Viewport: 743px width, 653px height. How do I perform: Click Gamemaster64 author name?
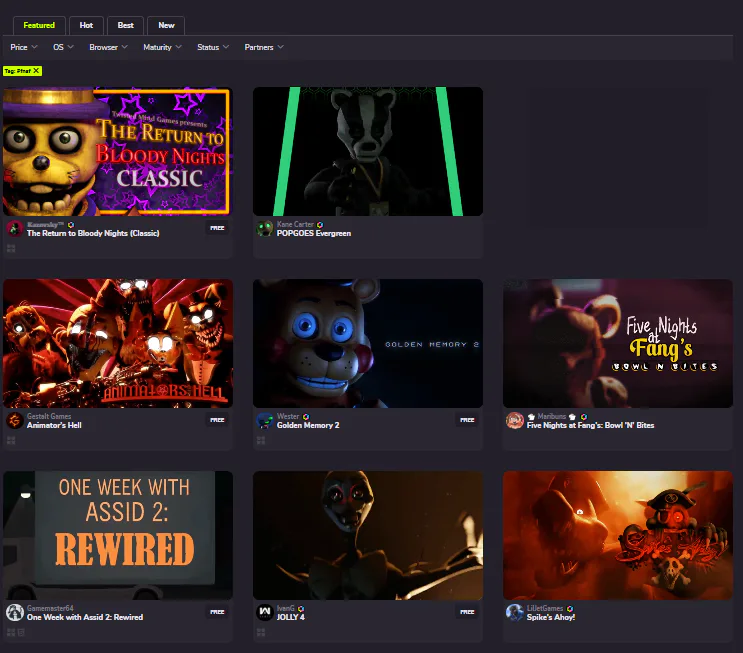click(x=50, y=608)
